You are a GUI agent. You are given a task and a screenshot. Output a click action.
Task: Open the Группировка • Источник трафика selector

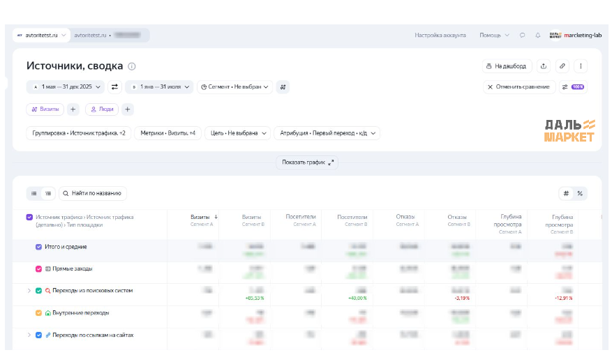point(79,133)
